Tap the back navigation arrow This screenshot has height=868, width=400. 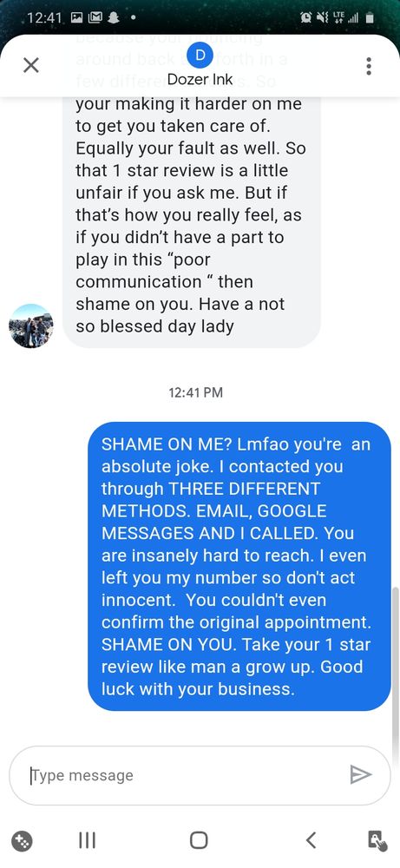coord(311,840)
